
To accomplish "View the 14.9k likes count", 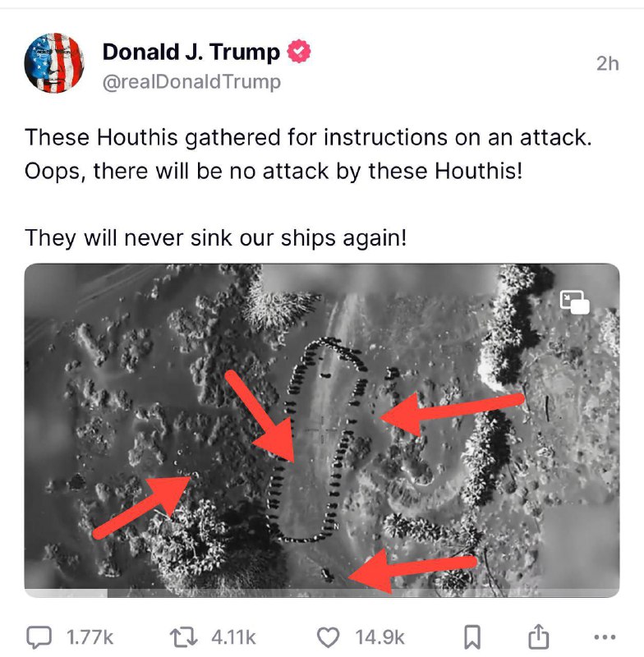I will pos(379,638).
